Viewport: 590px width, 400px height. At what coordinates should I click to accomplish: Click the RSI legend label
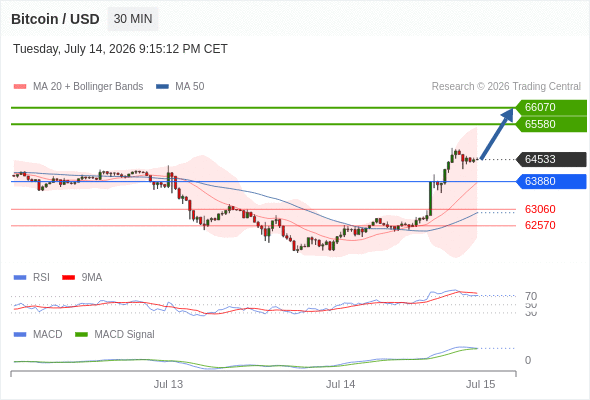[41, 278]
